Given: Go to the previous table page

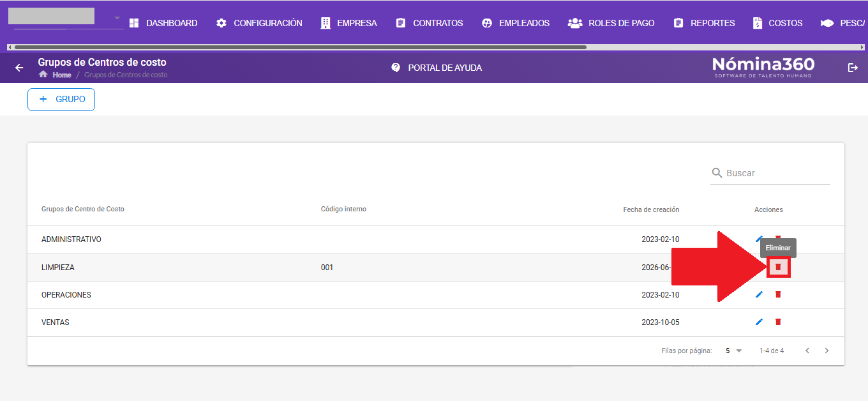Looking at the screenshot, I should 807,351.
